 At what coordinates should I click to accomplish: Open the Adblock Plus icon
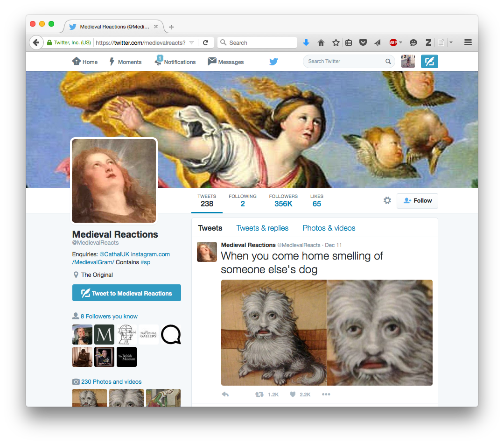[x=393, y=42]
